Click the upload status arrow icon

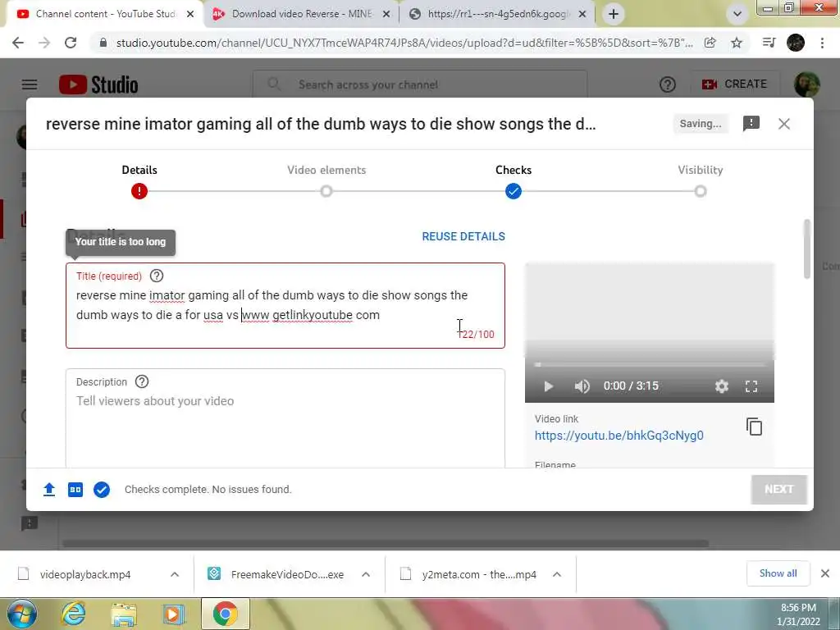coord(49,489)
